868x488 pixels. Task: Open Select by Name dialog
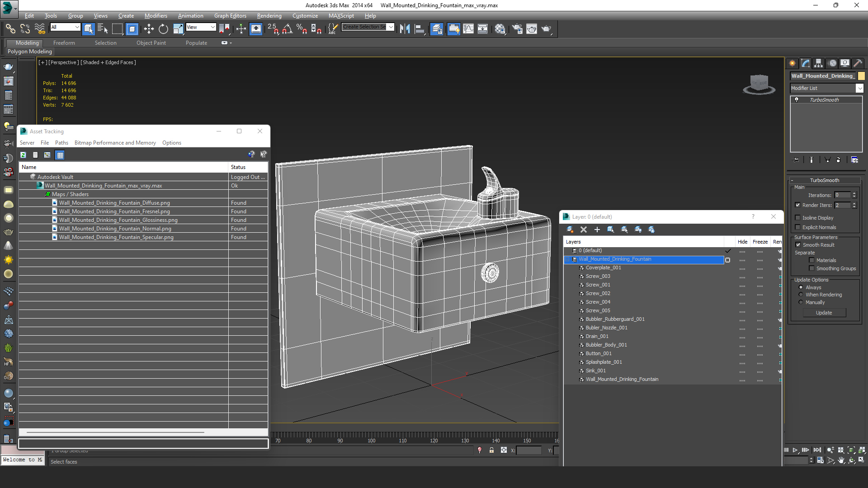(x=103, y=29)
